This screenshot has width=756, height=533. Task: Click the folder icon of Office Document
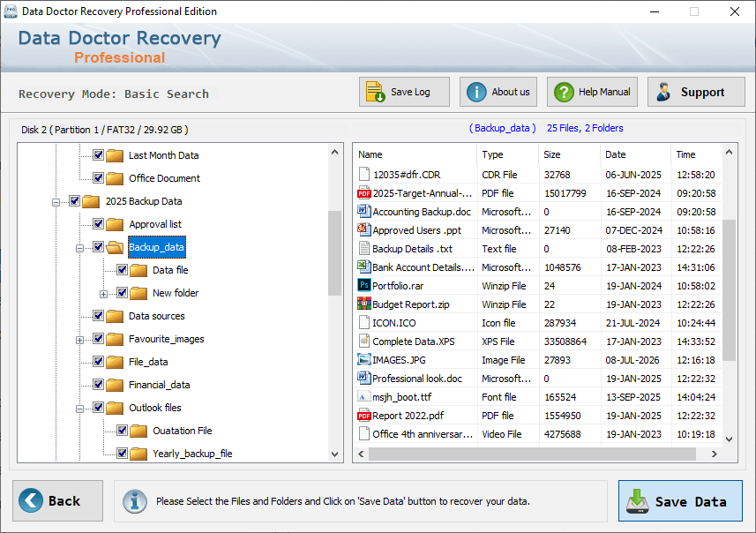(x=115, y=178)
